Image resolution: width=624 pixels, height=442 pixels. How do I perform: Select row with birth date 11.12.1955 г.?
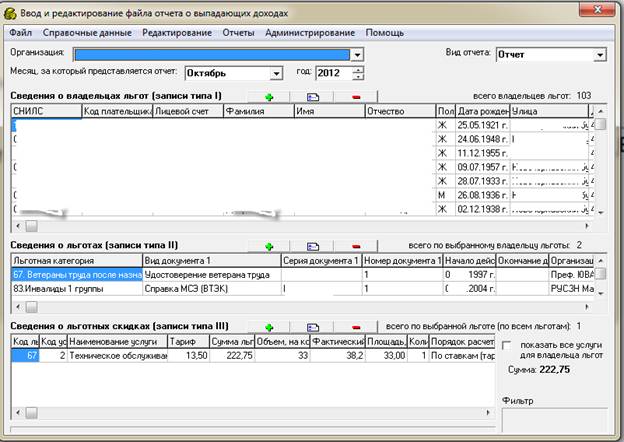tap(303, 153)
